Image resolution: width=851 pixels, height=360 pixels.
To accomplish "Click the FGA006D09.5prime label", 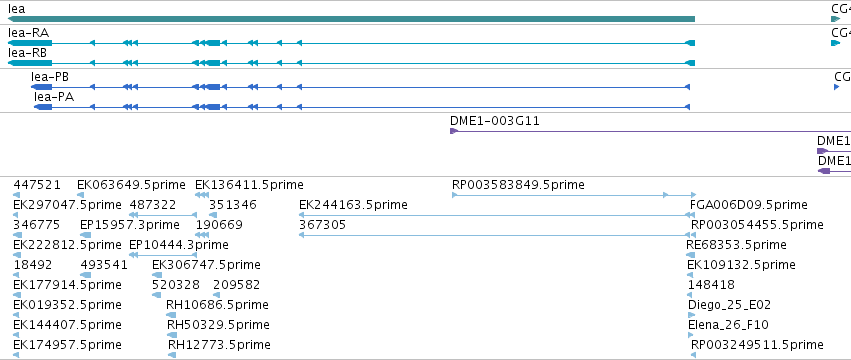I will pyautogui.click(x=748, y=205).
